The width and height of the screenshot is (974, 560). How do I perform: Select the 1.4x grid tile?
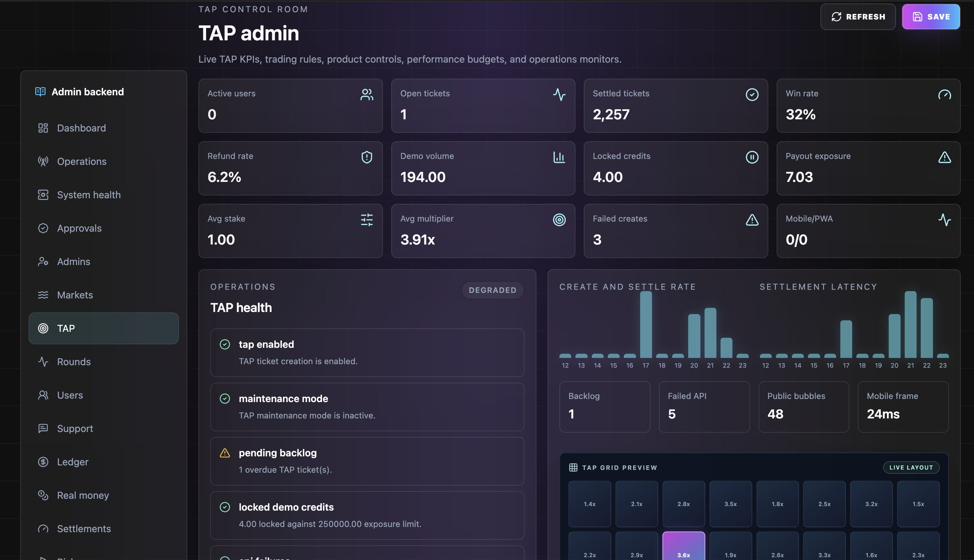pos(590,504)
